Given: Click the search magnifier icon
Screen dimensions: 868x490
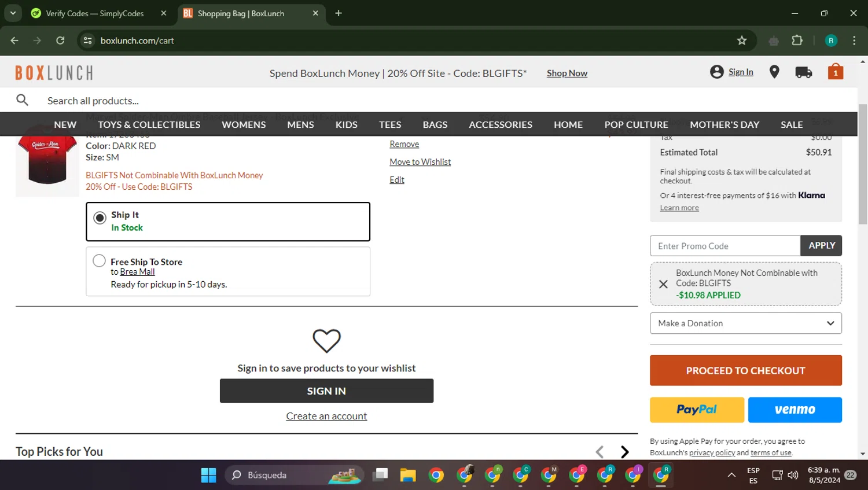Looking at the screenshot, I should (23, 100).
